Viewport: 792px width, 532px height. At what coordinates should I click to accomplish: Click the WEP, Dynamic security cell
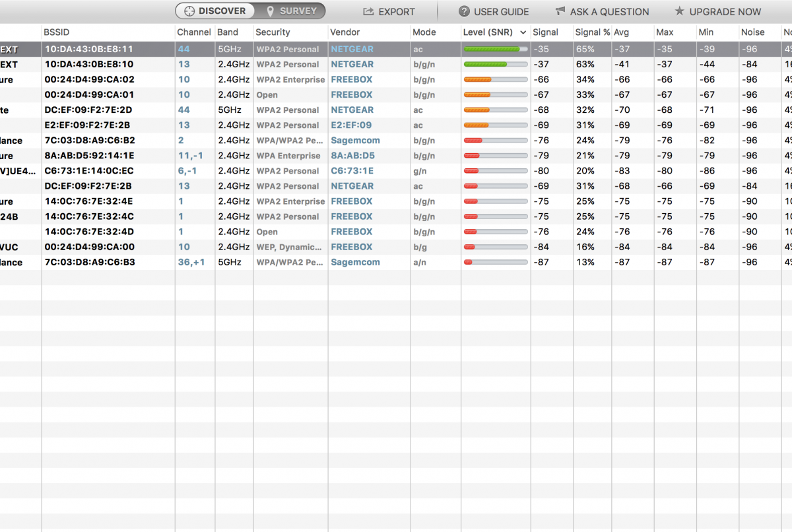click(290, 247)
